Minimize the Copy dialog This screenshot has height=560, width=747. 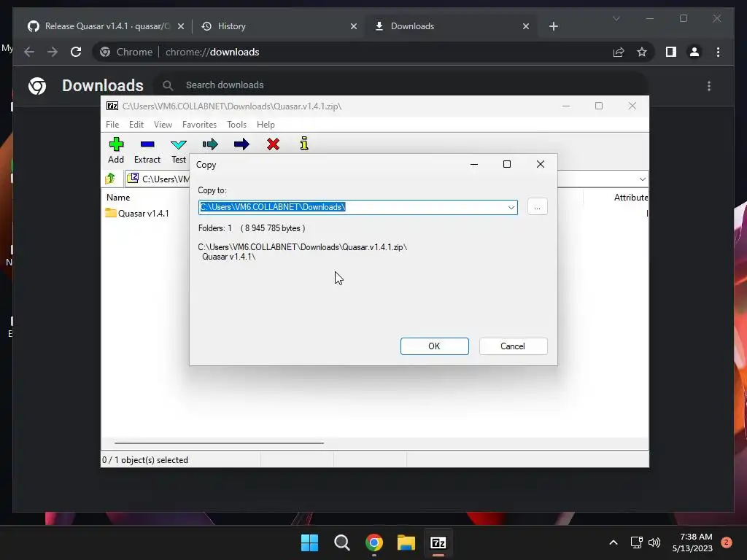474,164
